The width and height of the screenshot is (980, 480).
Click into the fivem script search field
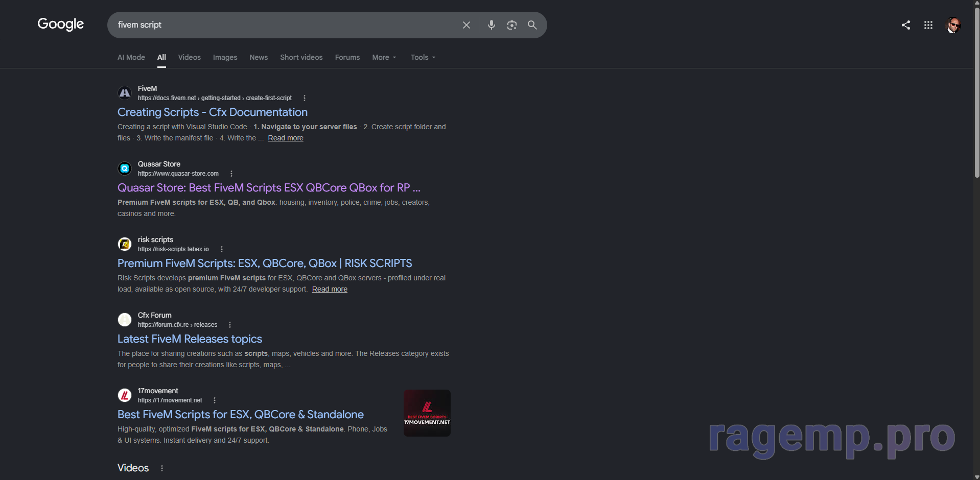click(x=284, y=25)
